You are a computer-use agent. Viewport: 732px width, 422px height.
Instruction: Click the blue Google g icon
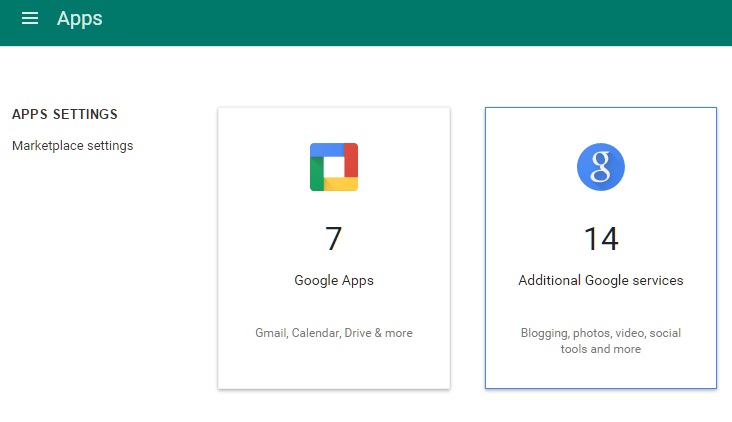point(601,167)
